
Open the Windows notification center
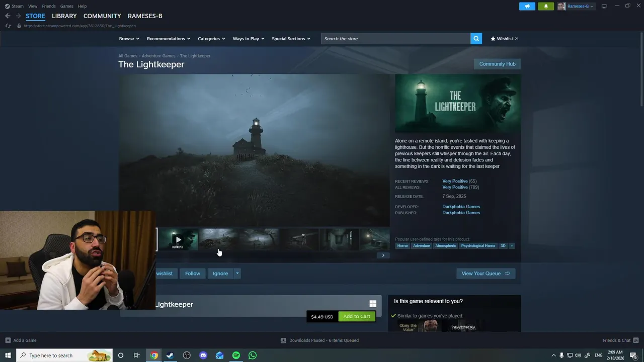point(634,355)
